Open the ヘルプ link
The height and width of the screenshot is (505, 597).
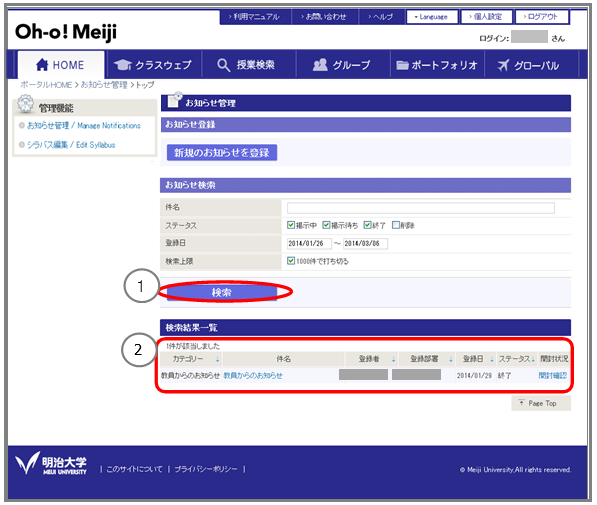tap(381, 17)
